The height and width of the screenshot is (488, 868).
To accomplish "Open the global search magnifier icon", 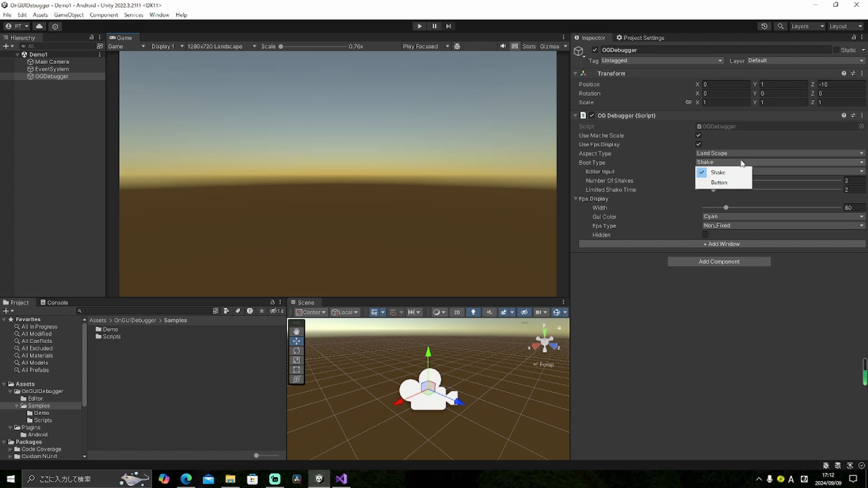I will click(x=780, y=26).
